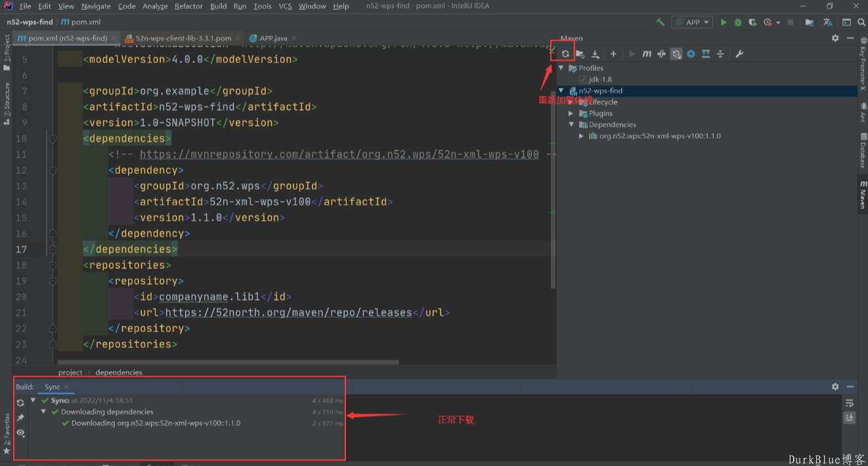Click n52-wps-find breadcrumb in navigation bar
This screenshot has height=466, width=868.
coord(30,22)
